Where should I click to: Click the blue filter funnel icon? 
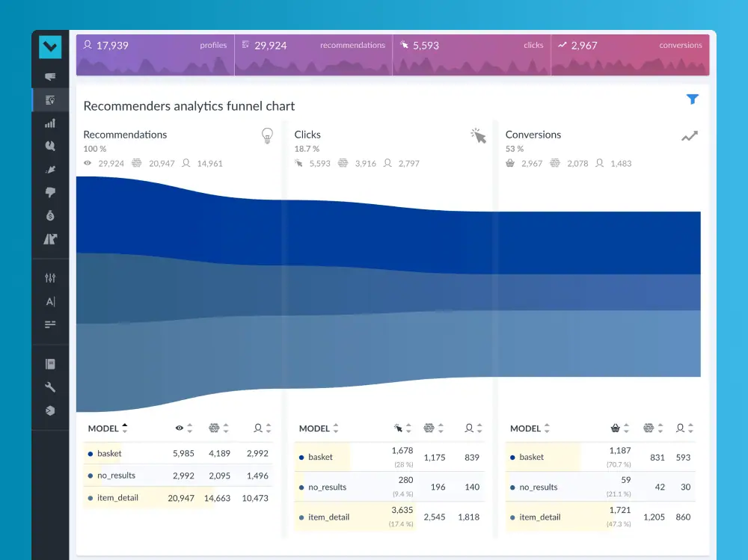click(x=693, y=99)
